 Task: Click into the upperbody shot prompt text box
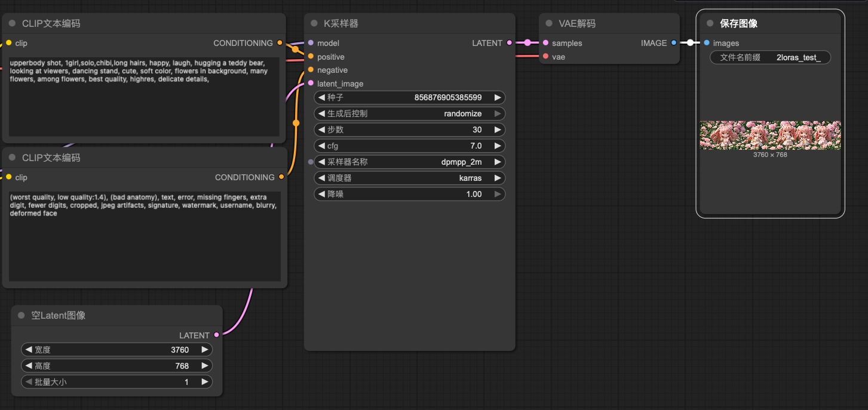coord(144,97)
